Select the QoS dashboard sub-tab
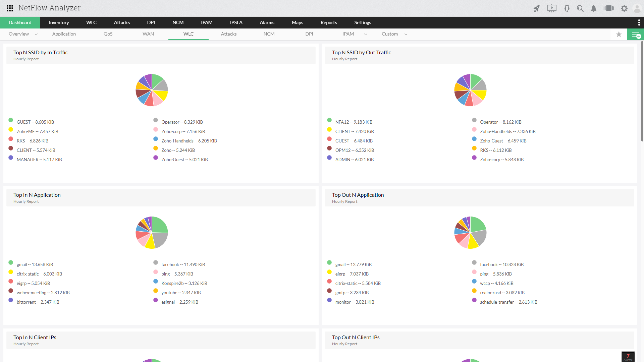Viewport: 644px width, 362px height. 108,34
